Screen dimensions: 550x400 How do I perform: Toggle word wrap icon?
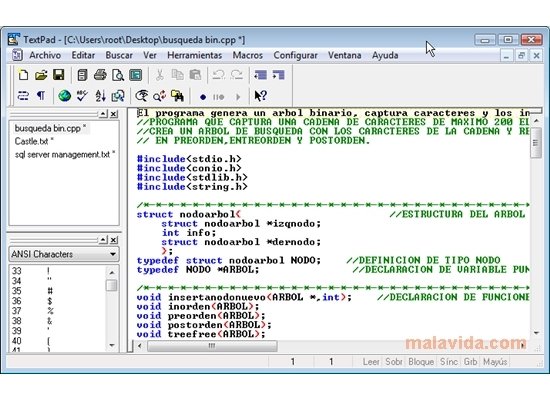click(x=23, y=96)
